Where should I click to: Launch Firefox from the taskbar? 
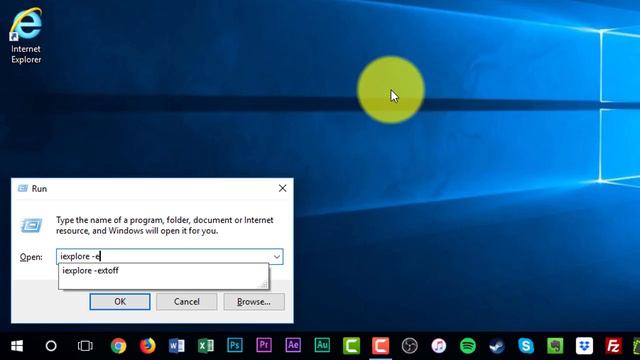pyautogui.click(x=148, y=346)
